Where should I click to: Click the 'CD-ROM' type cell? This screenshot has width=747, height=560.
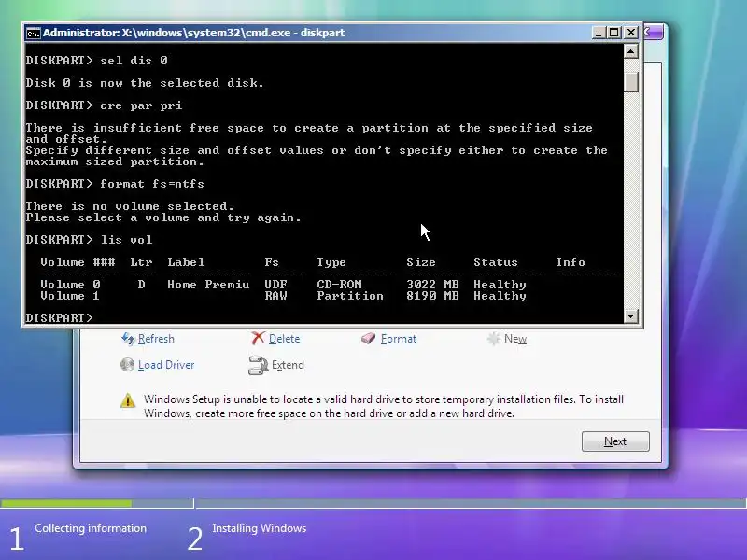pos(339,285)
